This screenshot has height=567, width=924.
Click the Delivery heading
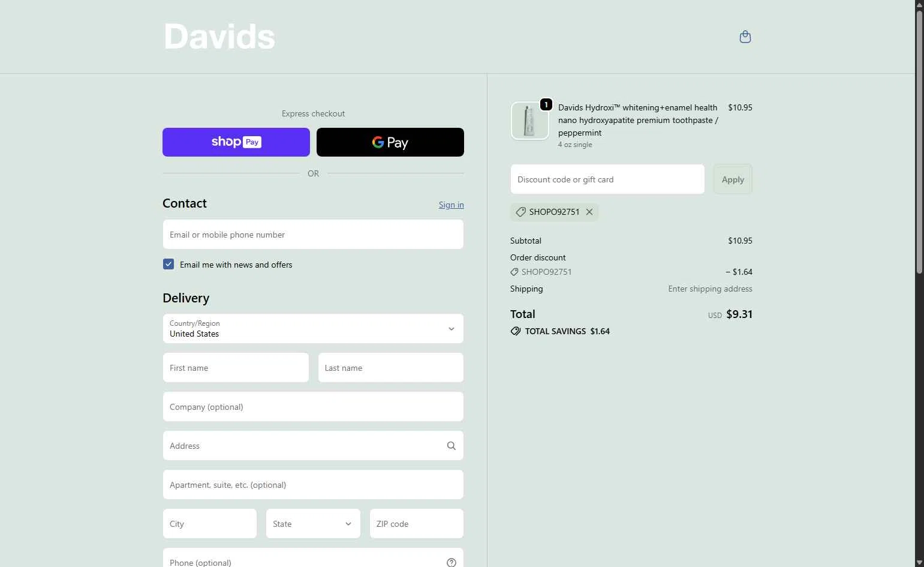click(x=186, y=298)
